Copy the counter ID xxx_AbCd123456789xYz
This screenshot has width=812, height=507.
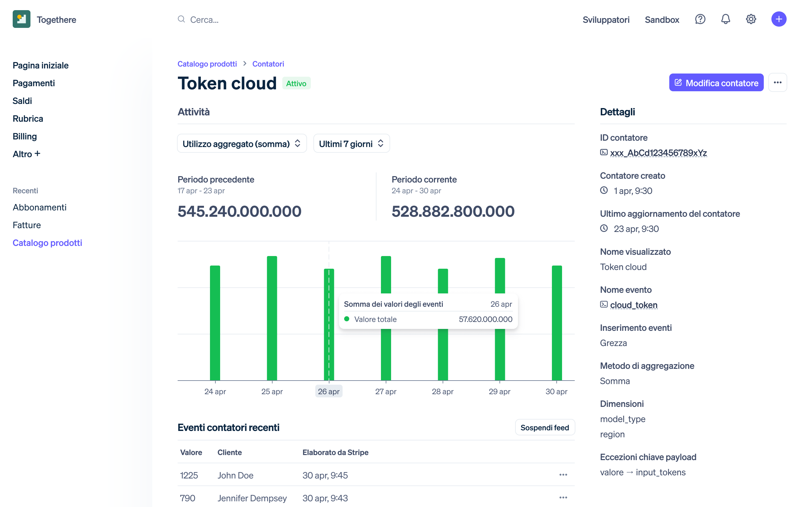click(658, 153)
